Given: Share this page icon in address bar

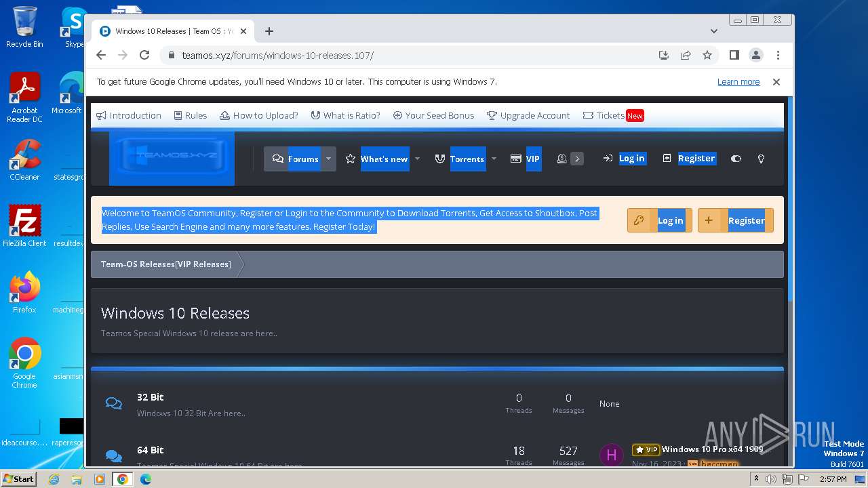Looking at the screenshot, I should (686, 55).
